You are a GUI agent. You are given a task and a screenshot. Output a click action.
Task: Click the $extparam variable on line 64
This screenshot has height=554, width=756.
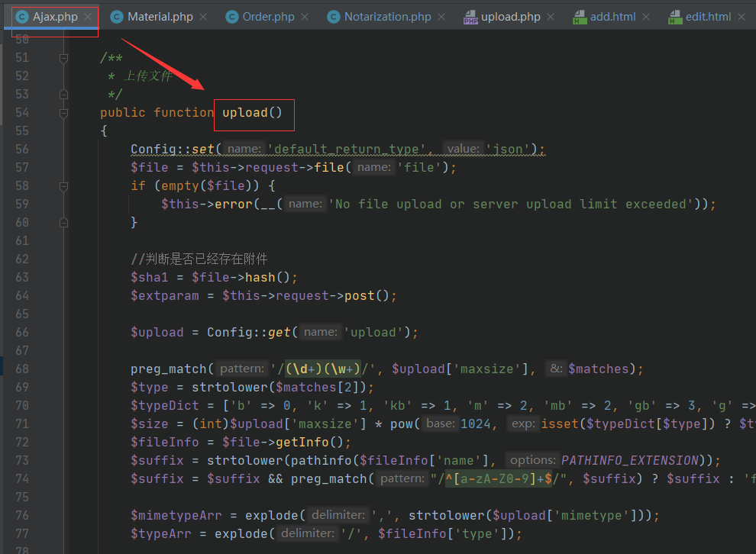tap(165, 296)
